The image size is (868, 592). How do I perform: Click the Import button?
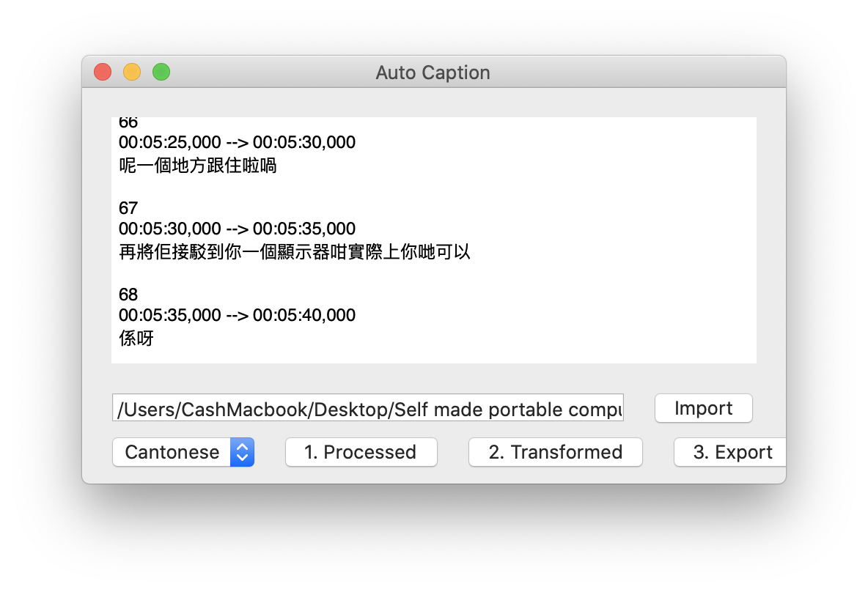coord(703,408)
